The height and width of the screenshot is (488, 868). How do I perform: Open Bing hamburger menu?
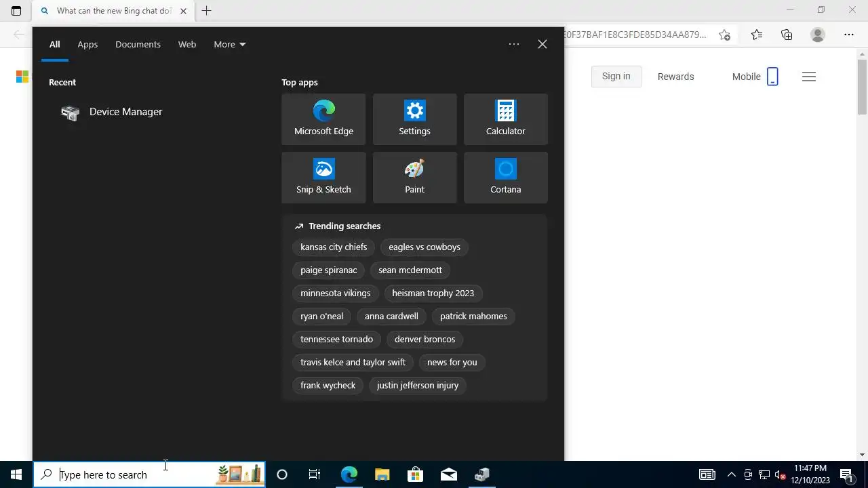(x=808, y=77)
